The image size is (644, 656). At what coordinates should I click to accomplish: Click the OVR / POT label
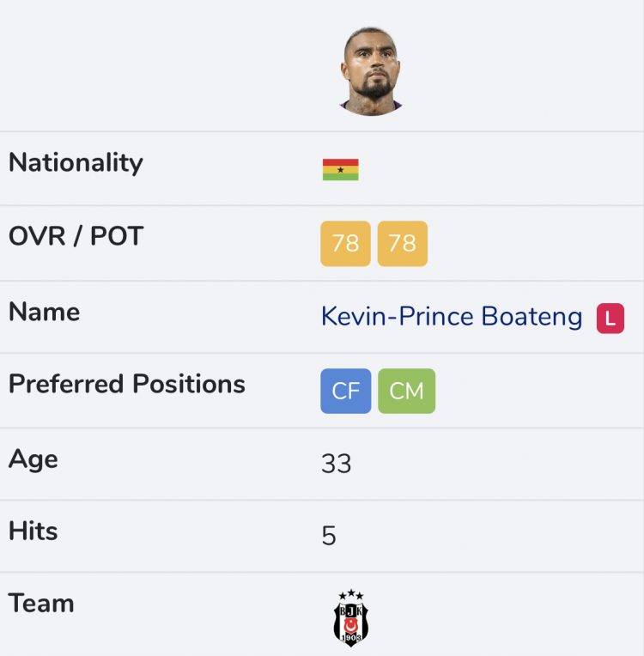tap(76, 236)
